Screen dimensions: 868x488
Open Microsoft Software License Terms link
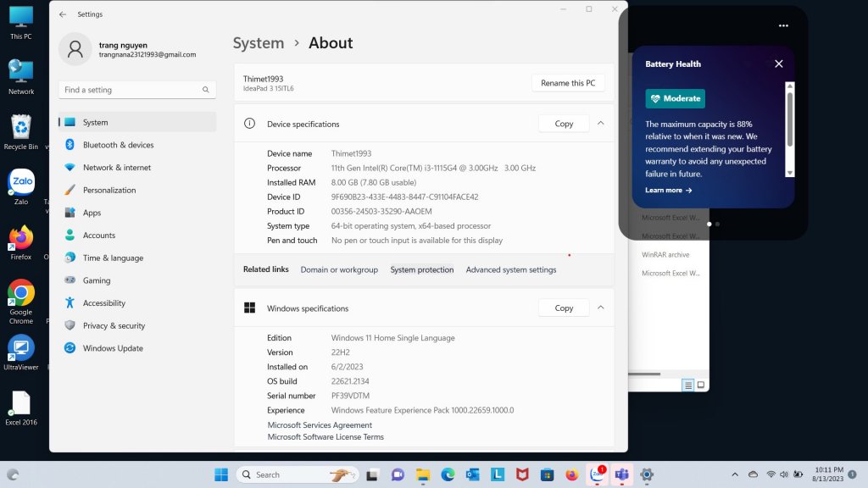[x=325, y=437]
